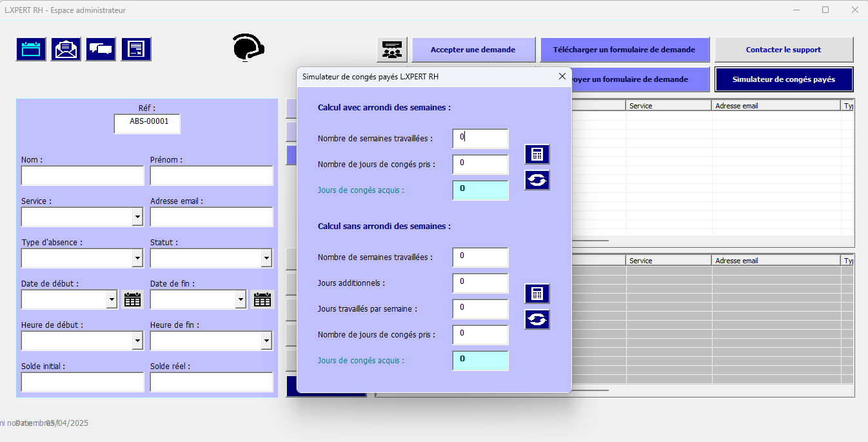The image size is (868, 442).
Task: Focus weeks worked field under Calcul sans arrondi
Action: (x=480, y=257)
